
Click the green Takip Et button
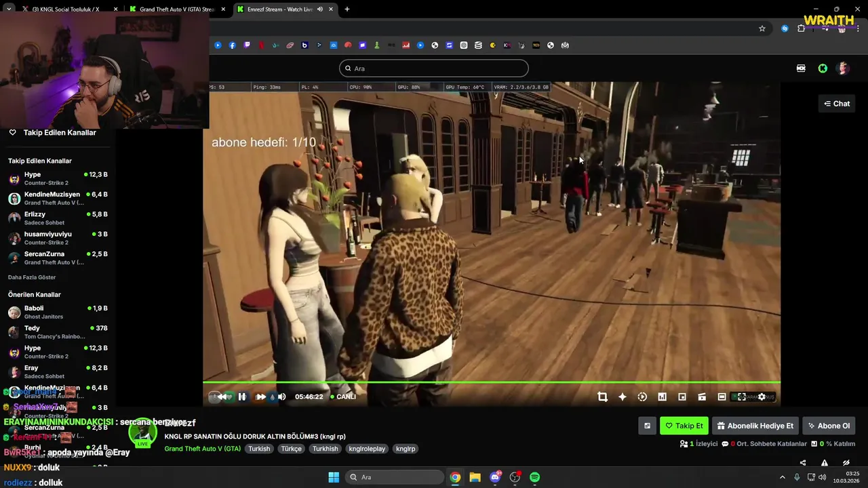684,426
